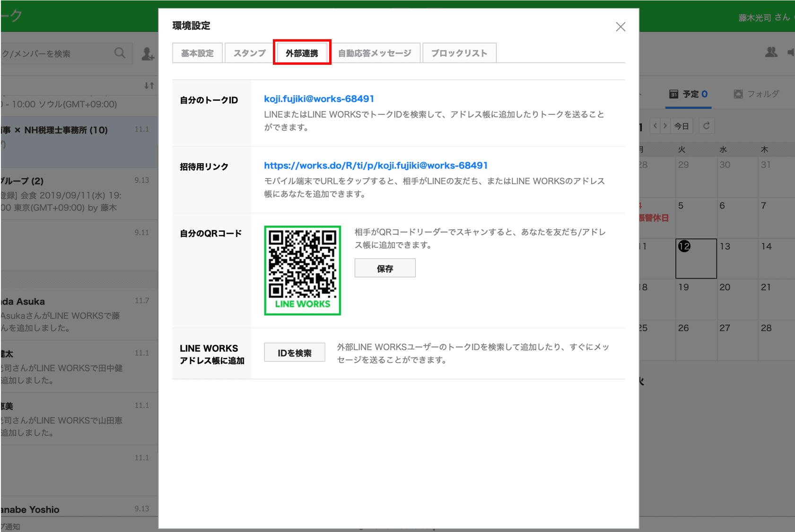Close the 環境設定 dialog
The width and height of the screenshot is (795, 532).
pos(620,27)
